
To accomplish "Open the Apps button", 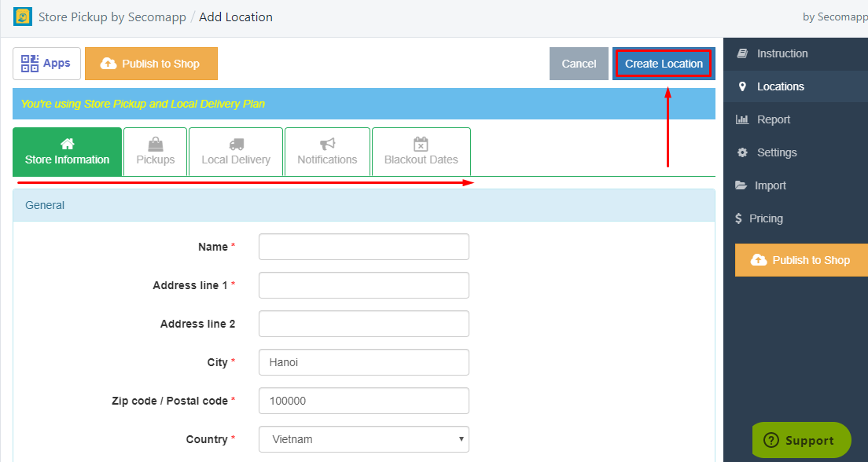I will point(46,64).
